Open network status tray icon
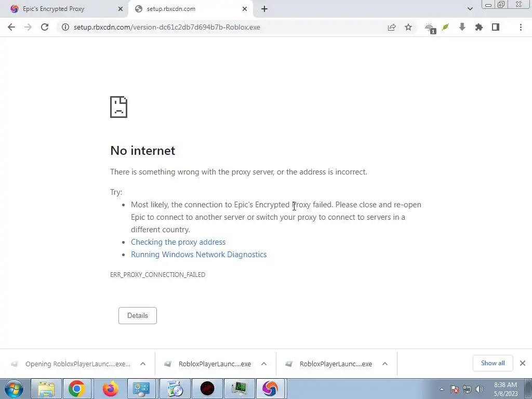Image resolution: width=532 pixels, height=399 pixels. [467, 389]
